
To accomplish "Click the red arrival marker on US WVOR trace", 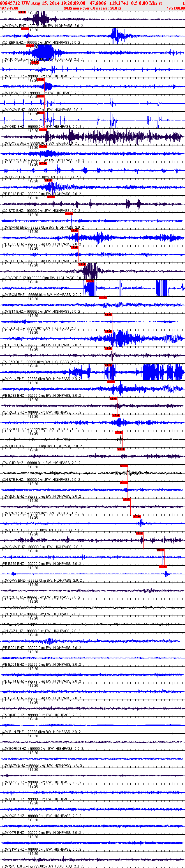I will click(x=82, y=264).
